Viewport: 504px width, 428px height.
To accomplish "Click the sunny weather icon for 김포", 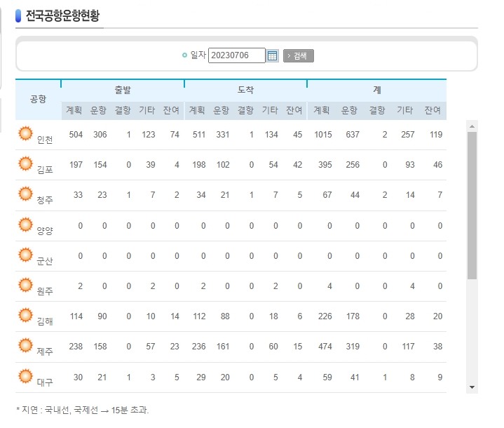I will [x=25, y=163].
